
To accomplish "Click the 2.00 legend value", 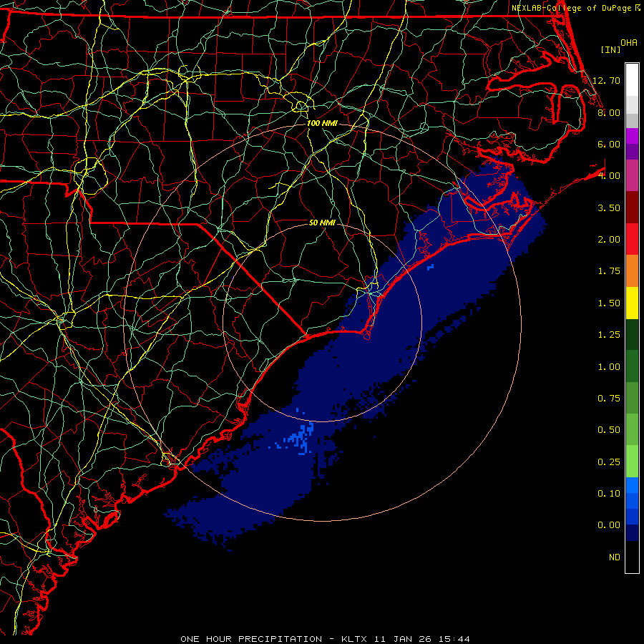I will (609, 240).
